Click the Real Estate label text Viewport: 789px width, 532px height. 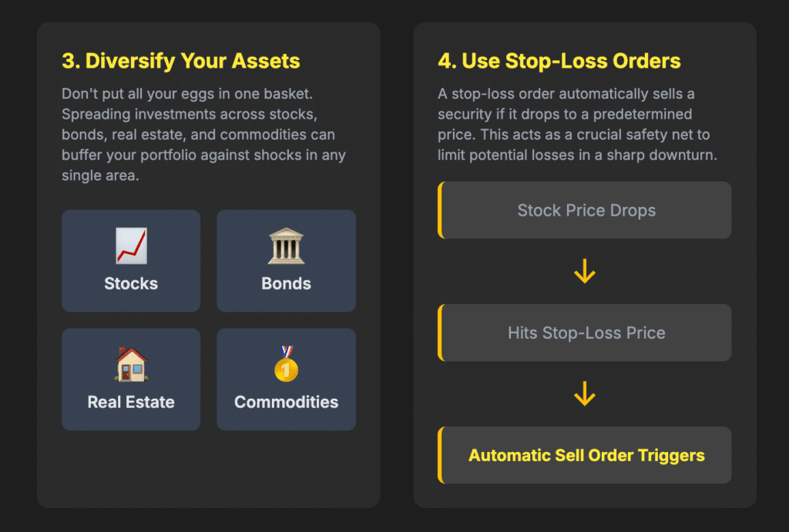pyautogui.click(x=131, y=402)
